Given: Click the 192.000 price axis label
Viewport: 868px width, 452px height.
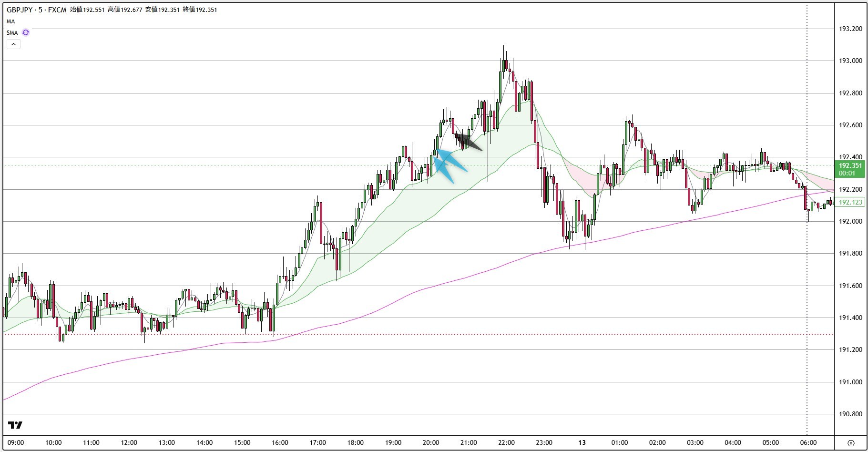Looking at the screenshot, I should (x=850, y=221).
